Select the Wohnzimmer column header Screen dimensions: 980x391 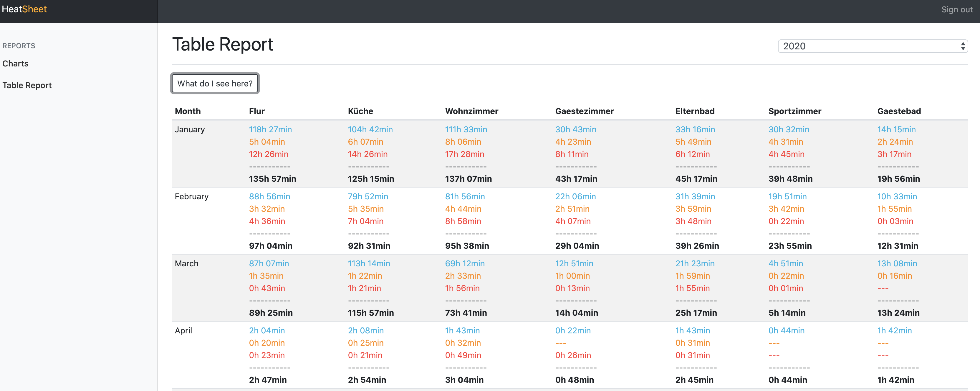pyautogui.click(x=471, y=111)
